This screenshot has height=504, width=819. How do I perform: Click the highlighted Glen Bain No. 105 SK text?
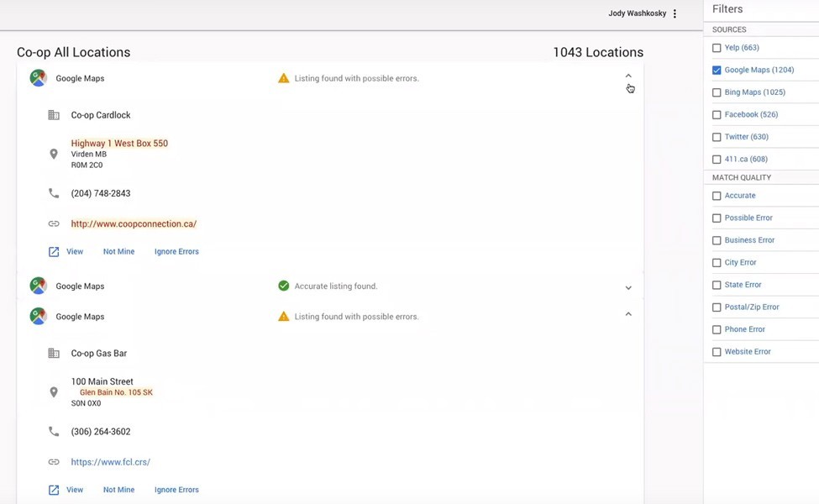116,392
